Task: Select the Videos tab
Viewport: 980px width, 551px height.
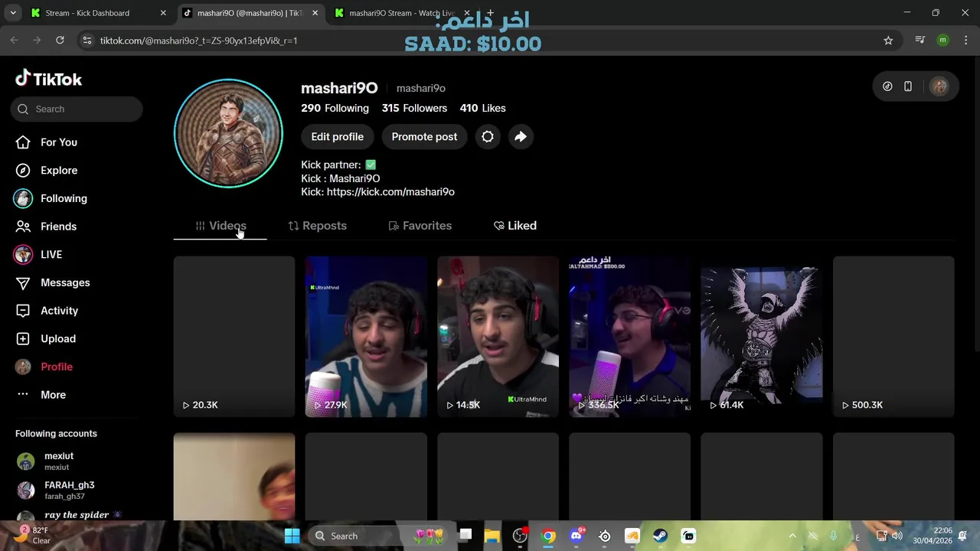Action: (220, 226)
